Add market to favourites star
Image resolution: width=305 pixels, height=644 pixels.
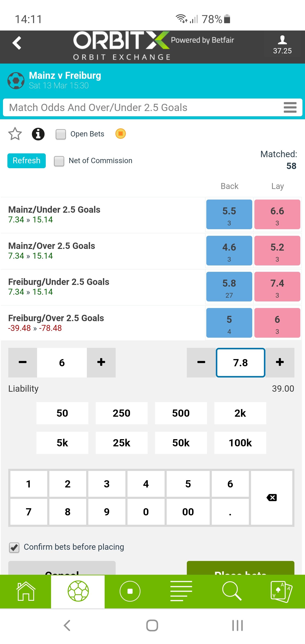pyautogui.click(x=15, y=134)
